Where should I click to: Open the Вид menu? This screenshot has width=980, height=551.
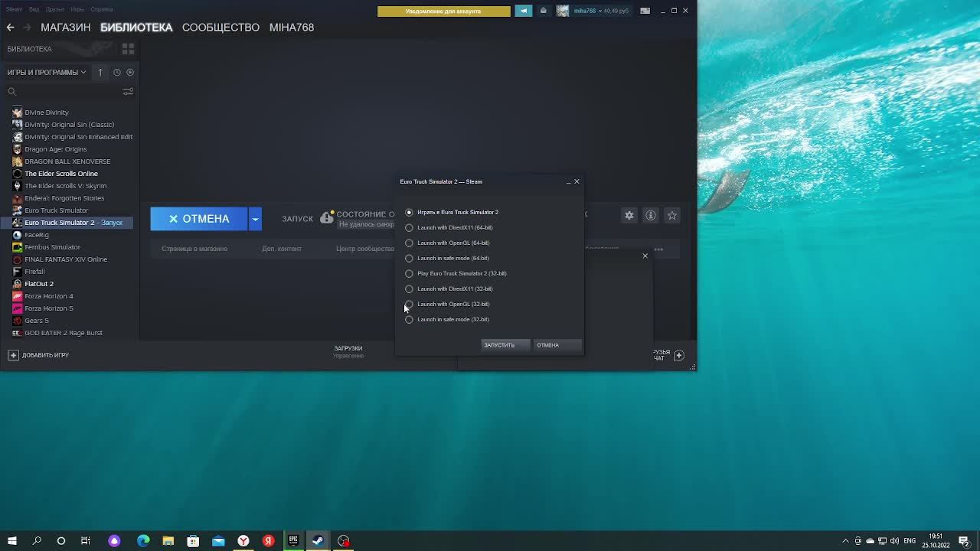point(34,10)
